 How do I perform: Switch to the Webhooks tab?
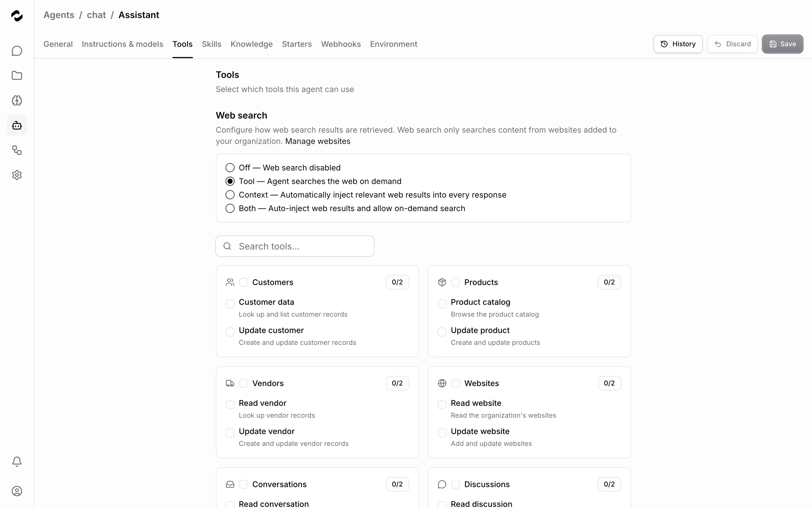(x=341, y=44)
